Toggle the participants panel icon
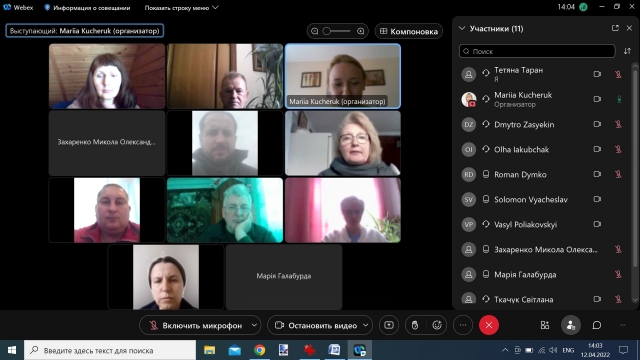Viewport: 640px width, 360px height. tap(571, 325)
